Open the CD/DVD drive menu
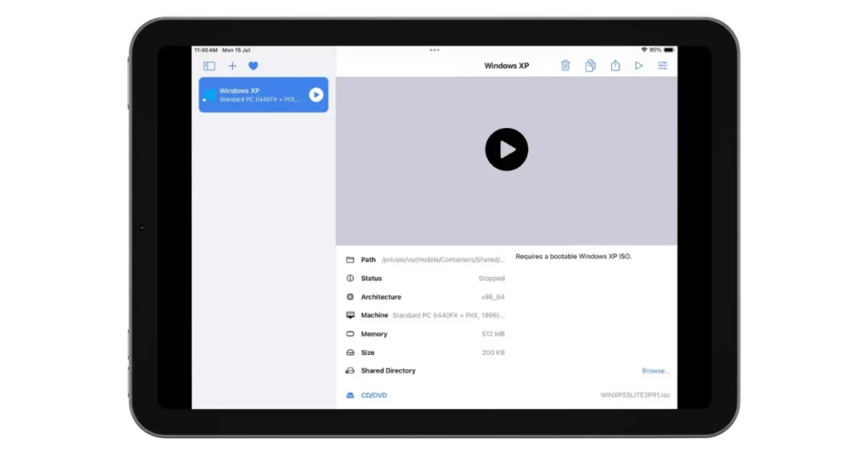The image size is (868, 454). pos(374,396)
